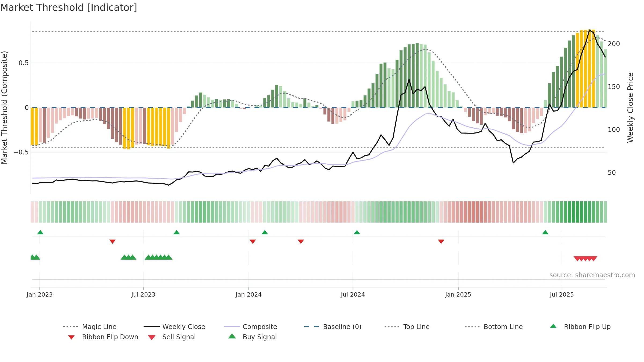The height and width of the screenshot is (362, 644).
Task: Click the Weekly Close Price axis title
Action: click(630, 107)
